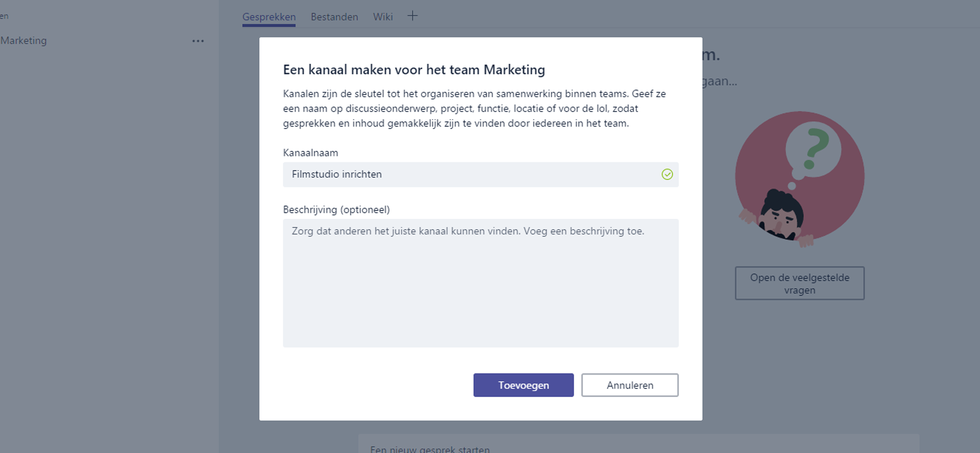The width and height of the screenshot is (980, 453).
Task: Open Marketing team more options ellipsis
Action: click(198, 41)
